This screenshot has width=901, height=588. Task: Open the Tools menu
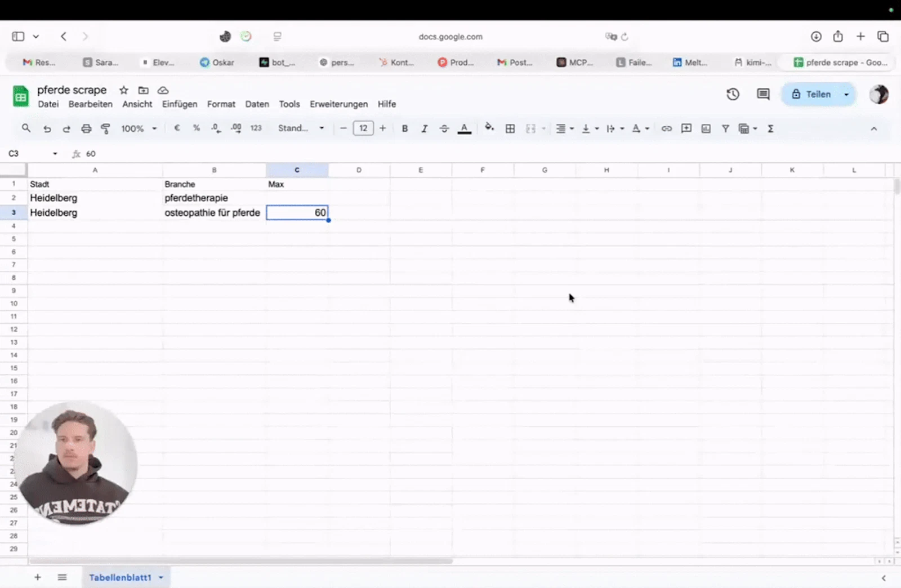click(289, 104)
